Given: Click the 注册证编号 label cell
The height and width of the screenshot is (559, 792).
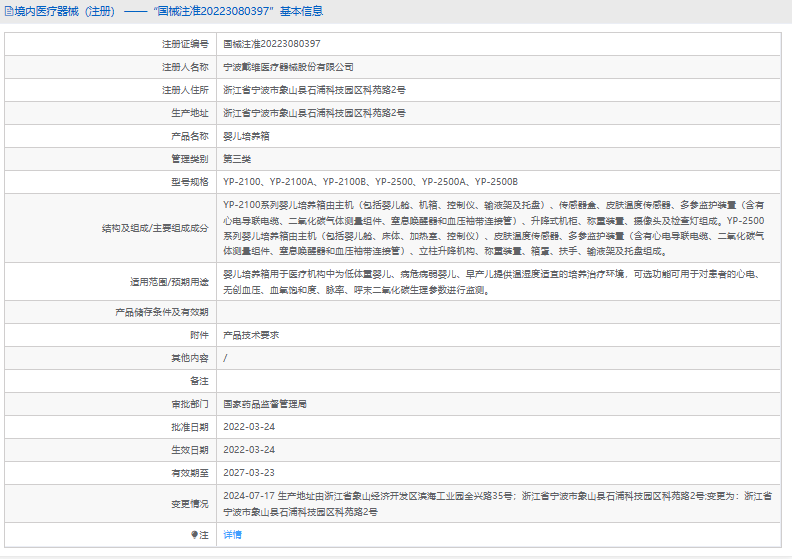Looking at the screenshot, I should point(185,44).
